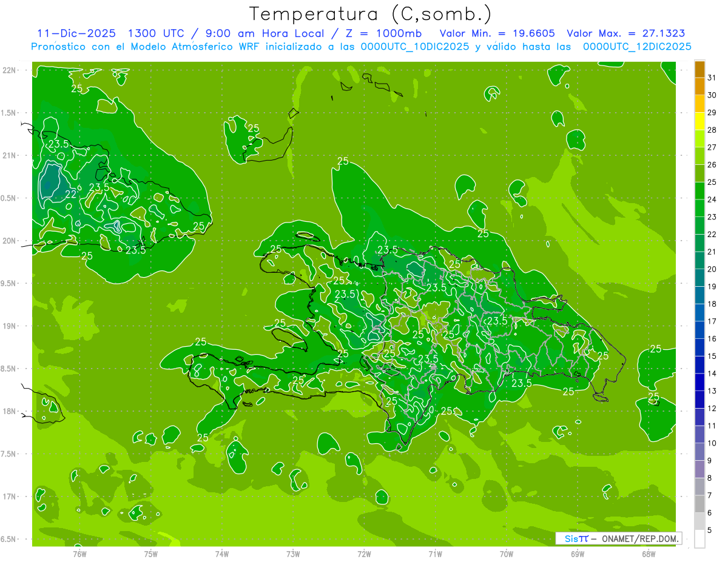Screen dimensions: 728x562
Task: Click the 72W longitude axis label
Action: (364, 554)
